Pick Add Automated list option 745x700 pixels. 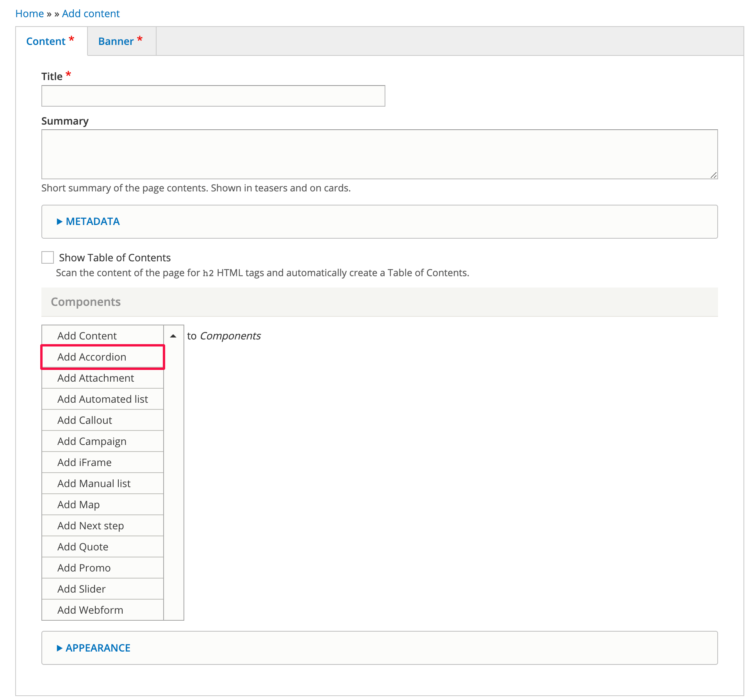pyautogui.click(x=102, y=399)
